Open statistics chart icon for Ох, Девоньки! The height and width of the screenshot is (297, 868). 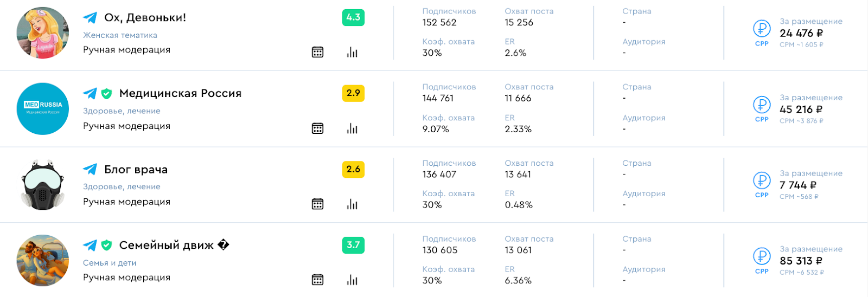352,52
